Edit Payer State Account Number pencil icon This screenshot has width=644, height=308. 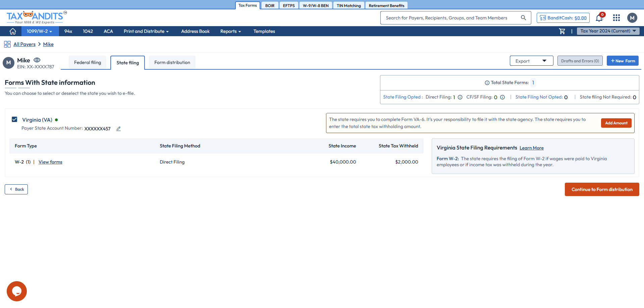(118, 129)
